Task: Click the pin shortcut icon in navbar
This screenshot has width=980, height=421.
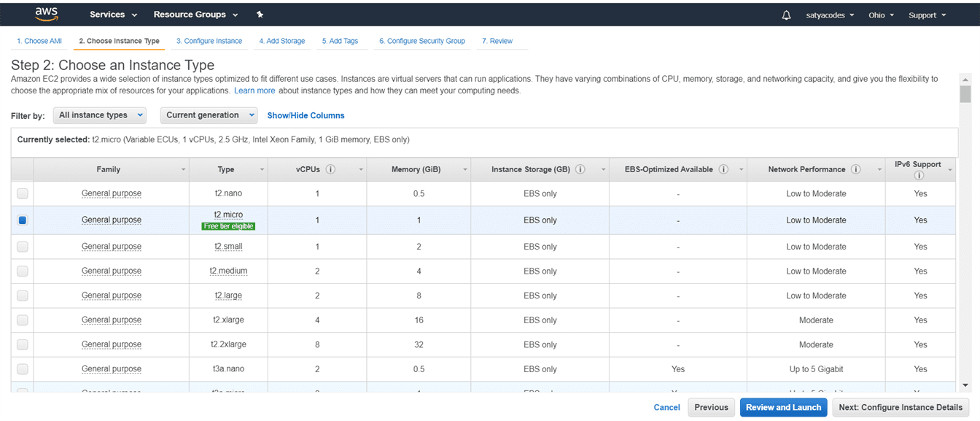Action: 260,15
